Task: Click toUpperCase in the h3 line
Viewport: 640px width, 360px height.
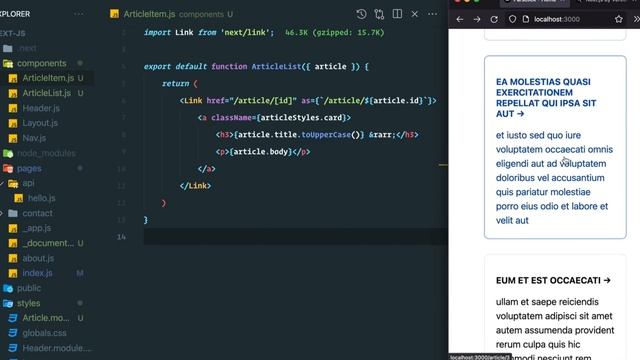Action: pyautogui.click(x=326, y=135)
